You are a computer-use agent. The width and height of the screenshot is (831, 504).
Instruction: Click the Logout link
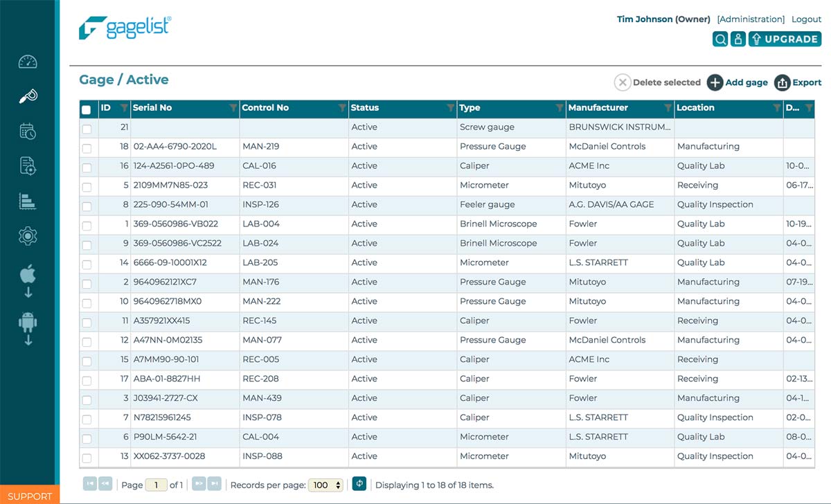tap(806, 19)
